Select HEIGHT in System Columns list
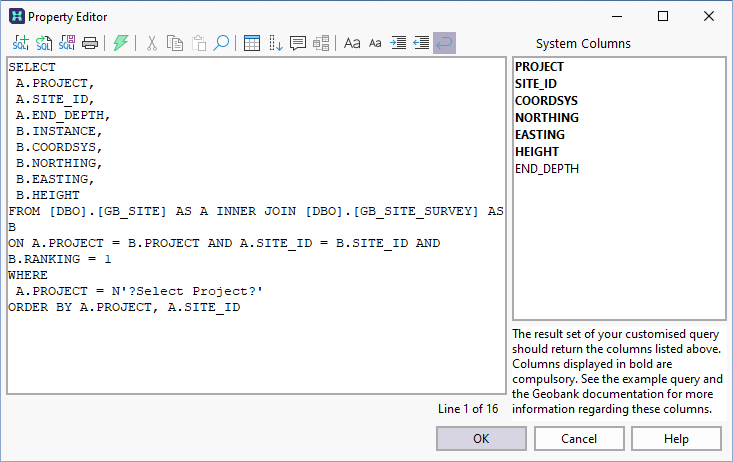The height and width of the screenshot is (462, 733). point(537,152)
